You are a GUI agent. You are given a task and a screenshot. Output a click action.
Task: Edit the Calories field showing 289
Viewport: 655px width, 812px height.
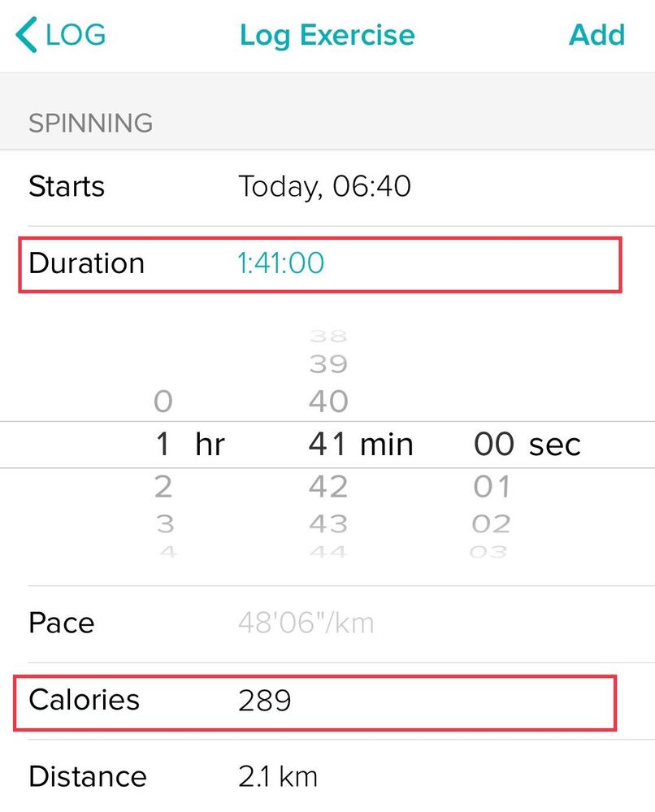(265, 701)
